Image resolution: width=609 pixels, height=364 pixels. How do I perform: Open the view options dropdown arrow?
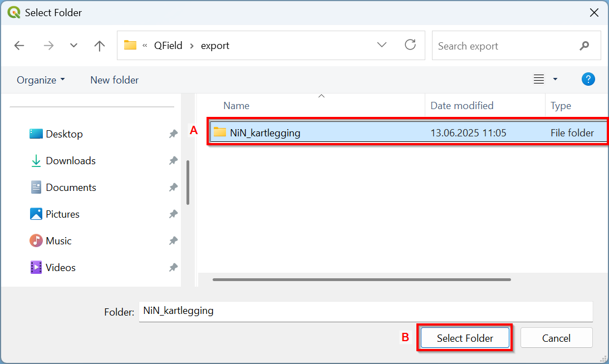tap(555, 80)
